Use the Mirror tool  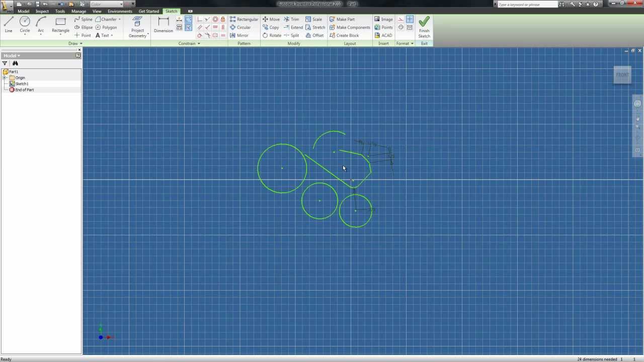point(239,35)
